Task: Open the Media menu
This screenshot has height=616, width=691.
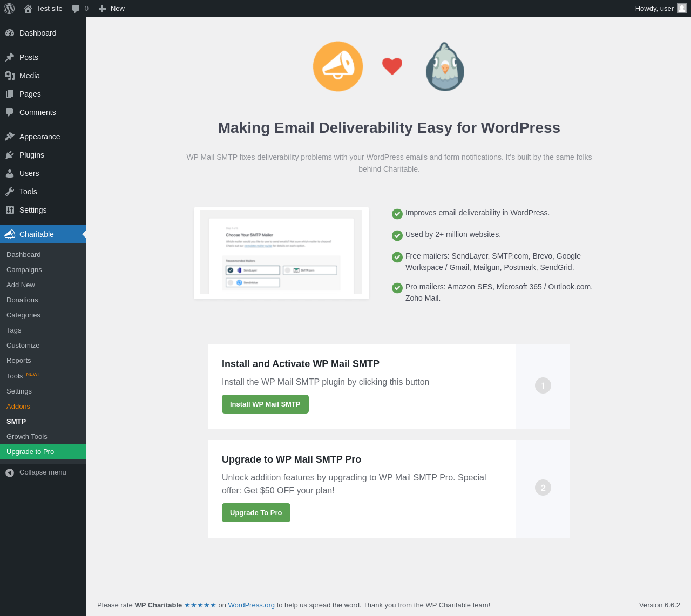Action: click(x=43, y=76)
